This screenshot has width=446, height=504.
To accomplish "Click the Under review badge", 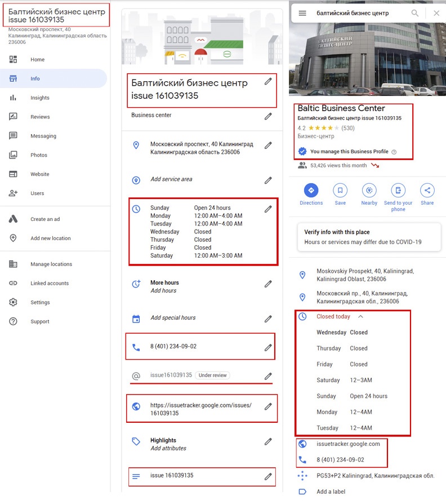I will pos(212,375).
